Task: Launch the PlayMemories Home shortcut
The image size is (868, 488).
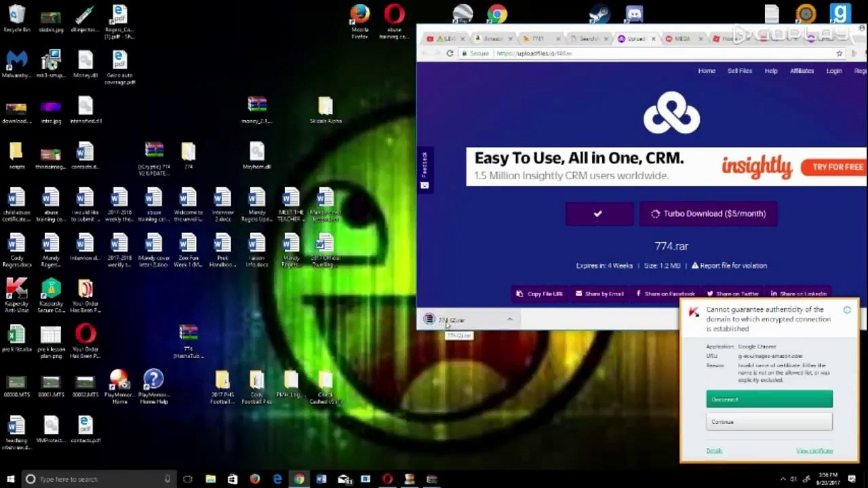Action: coord(119,388)
